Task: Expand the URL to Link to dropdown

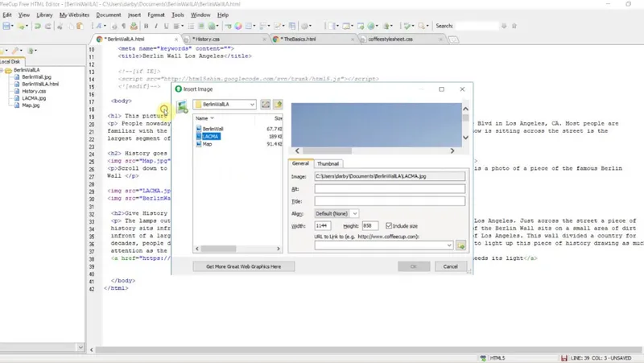Action: (449, 245)
